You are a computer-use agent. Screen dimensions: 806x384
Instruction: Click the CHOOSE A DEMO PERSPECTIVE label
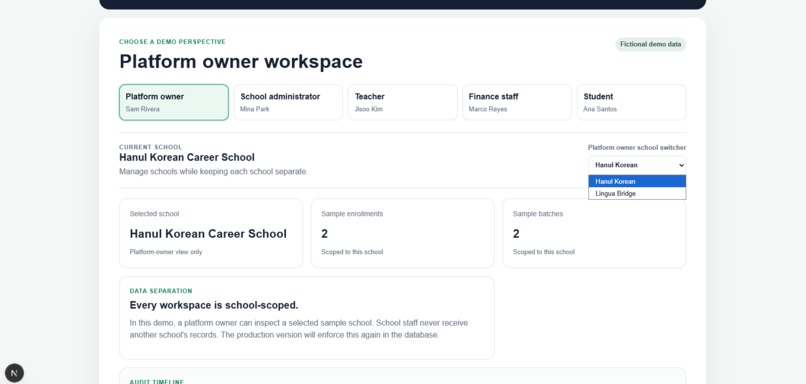tap(172, 42)
